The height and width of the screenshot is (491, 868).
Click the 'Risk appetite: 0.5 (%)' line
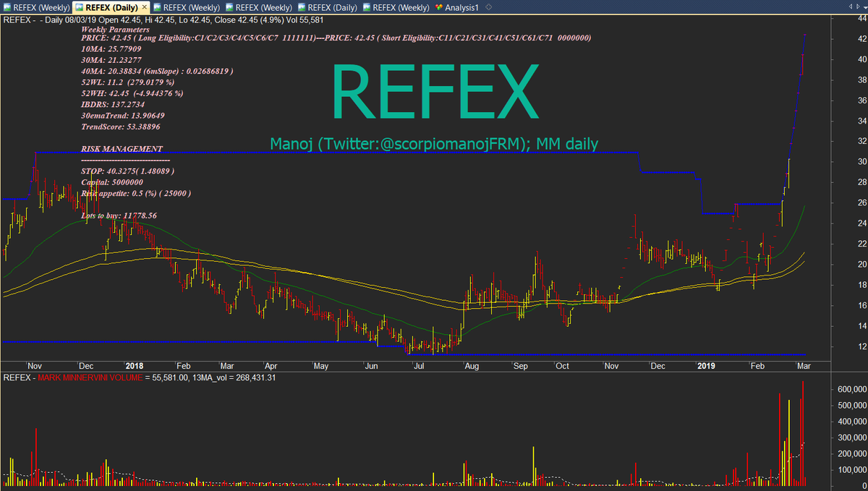(135, 194)
